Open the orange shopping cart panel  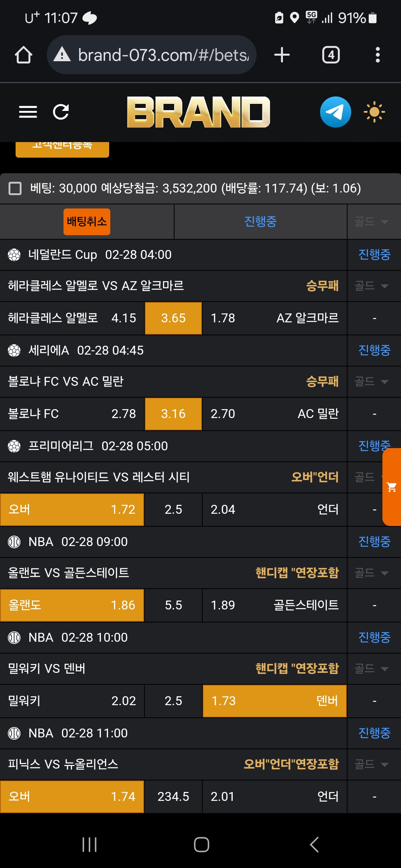tap(392, 487)
